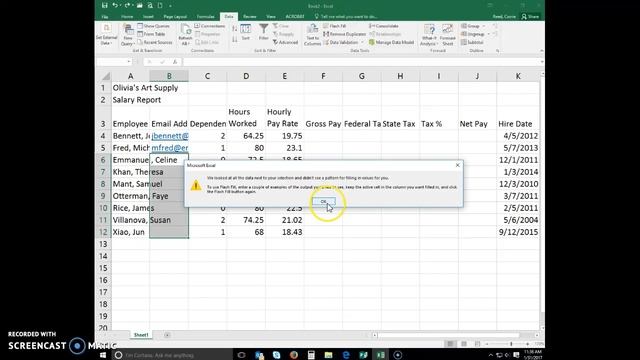Click Sort Z to A icon
Image resolution: width=640 pixels, height=360 pixels.
tap(235, 39)
